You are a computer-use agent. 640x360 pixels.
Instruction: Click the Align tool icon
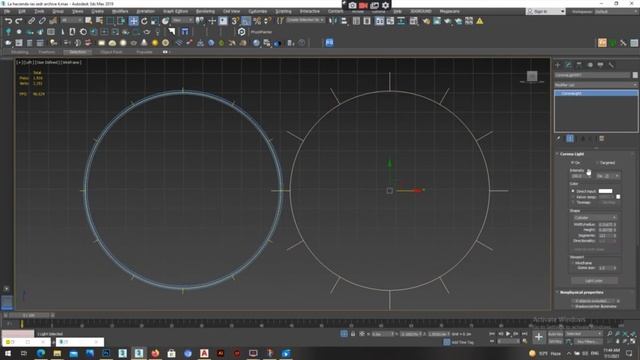coord(344,21)
